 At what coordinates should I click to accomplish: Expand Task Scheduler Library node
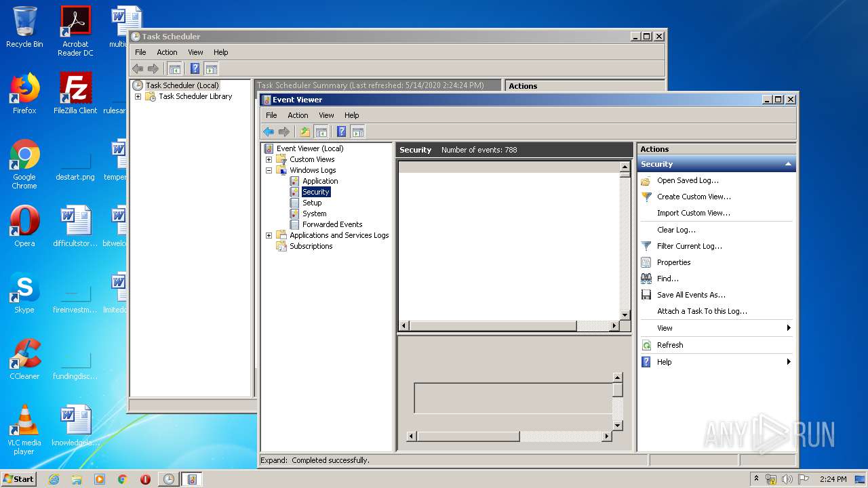(x=138, y=96)
